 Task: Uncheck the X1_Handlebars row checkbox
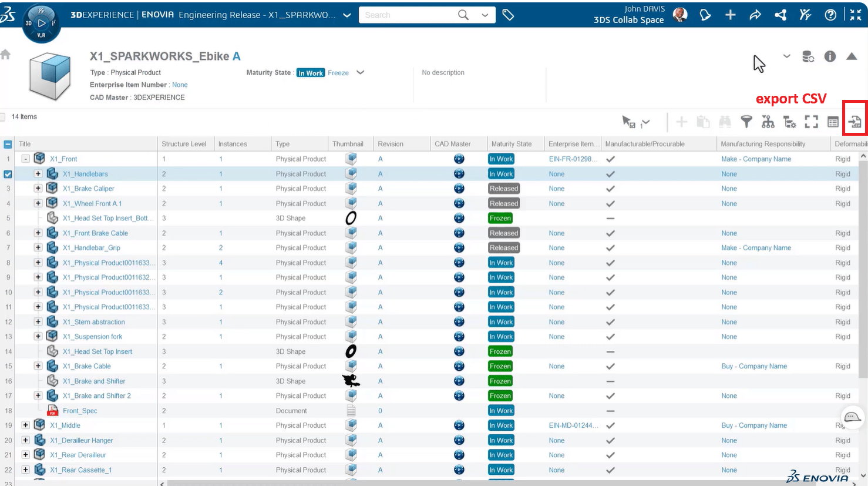pyautogui.click(x=8, y=174)
